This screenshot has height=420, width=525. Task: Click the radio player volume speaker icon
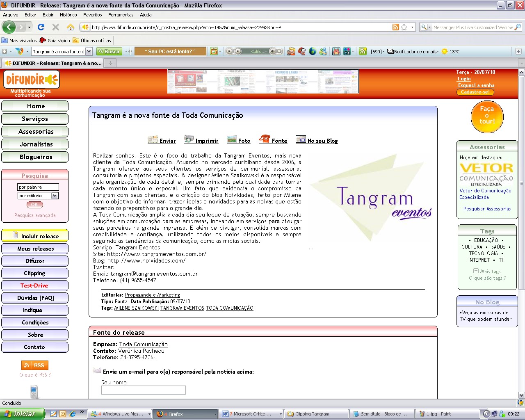tap(272, 51)
